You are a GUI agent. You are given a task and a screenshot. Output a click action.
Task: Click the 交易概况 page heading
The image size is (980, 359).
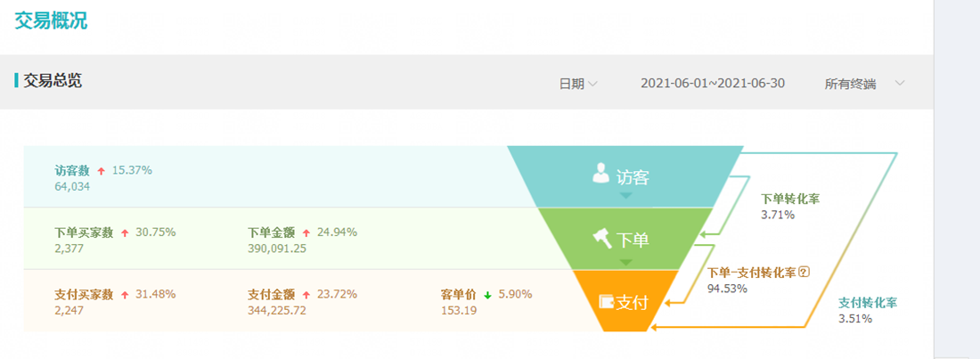click(x=51, y=20)
